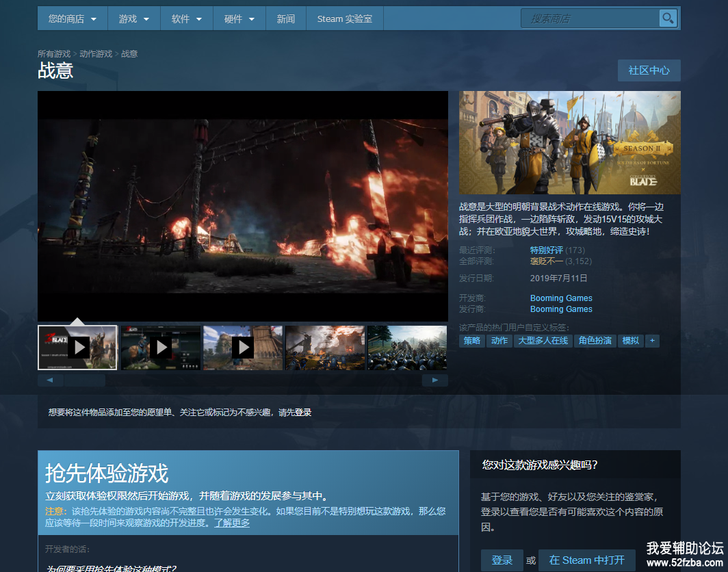Click 动作游戏 breadcrumb link
The height and width of the screenshot is (572, 728).
click(x=96, y=54)
